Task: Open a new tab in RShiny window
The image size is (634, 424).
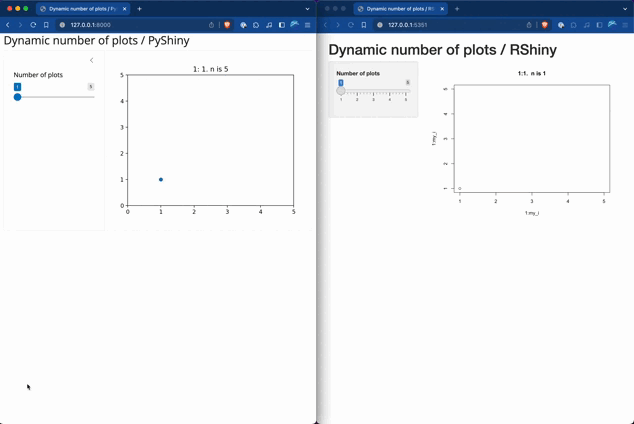Action: [457, 8]
